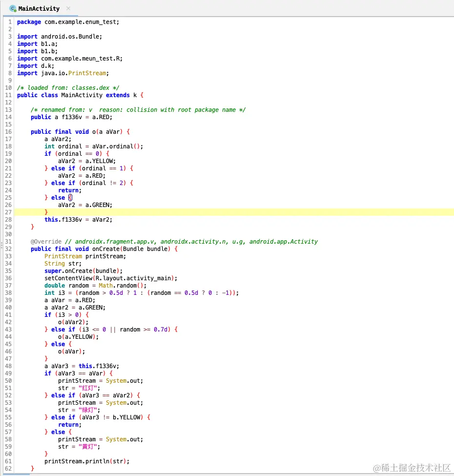
Task: Click 'super.onCreate(bundle);' call
Action: click(x=83, y=271)
